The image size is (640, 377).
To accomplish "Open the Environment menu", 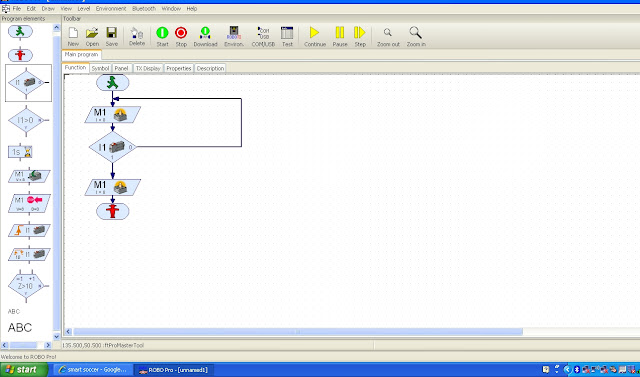I will [111, 9].
